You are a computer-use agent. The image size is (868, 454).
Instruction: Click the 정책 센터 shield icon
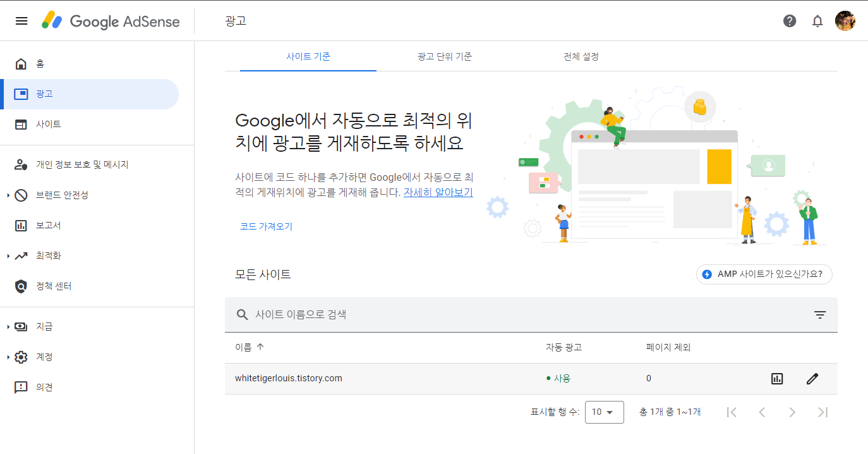tap(21, 286)
